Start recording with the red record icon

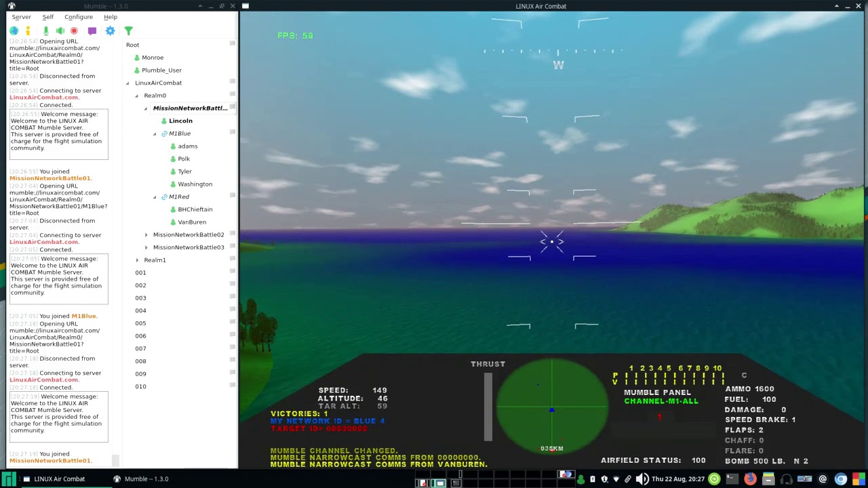click(x=74, y=30)
